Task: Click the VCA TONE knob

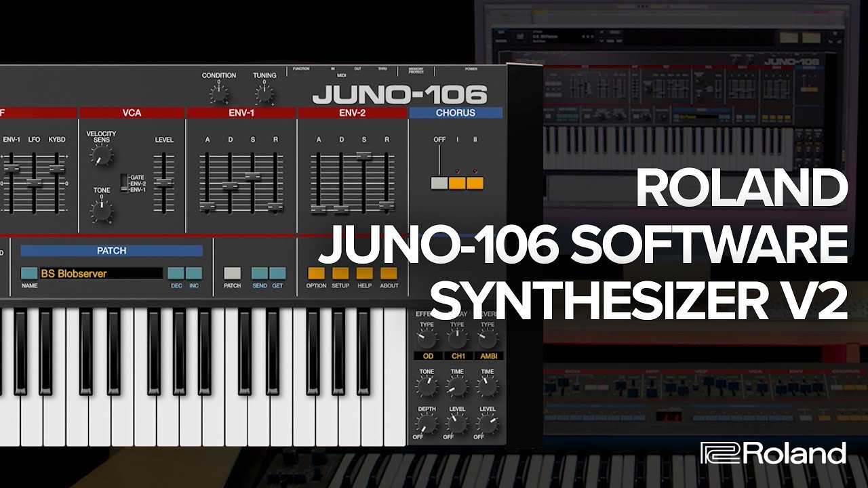Action: pos(101,212)
